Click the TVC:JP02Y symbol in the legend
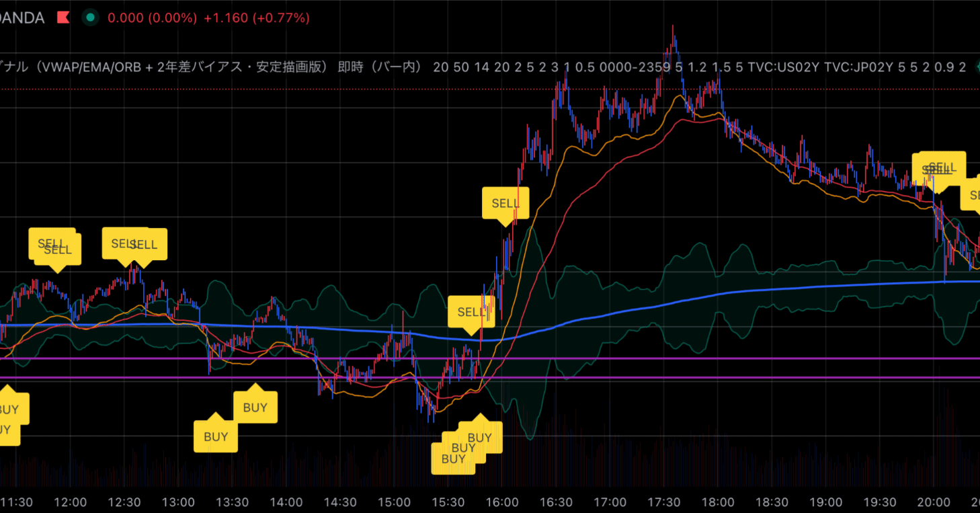Viewport: 980px width, 513px height. tap(860, 67)
